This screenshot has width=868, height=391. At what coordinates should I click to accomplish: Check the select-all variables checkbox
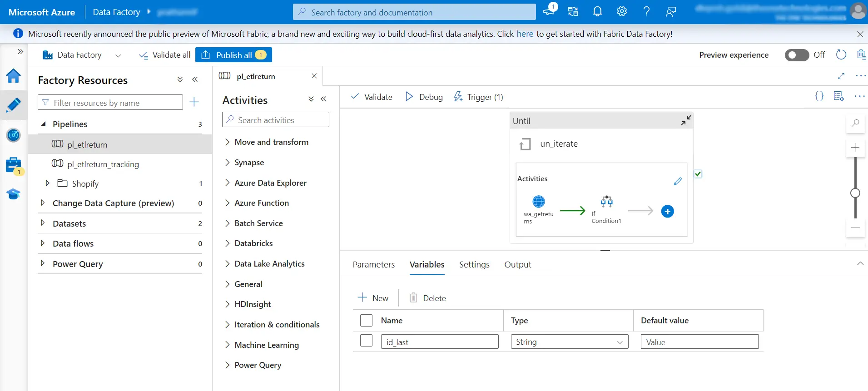(x=366, y=321)
